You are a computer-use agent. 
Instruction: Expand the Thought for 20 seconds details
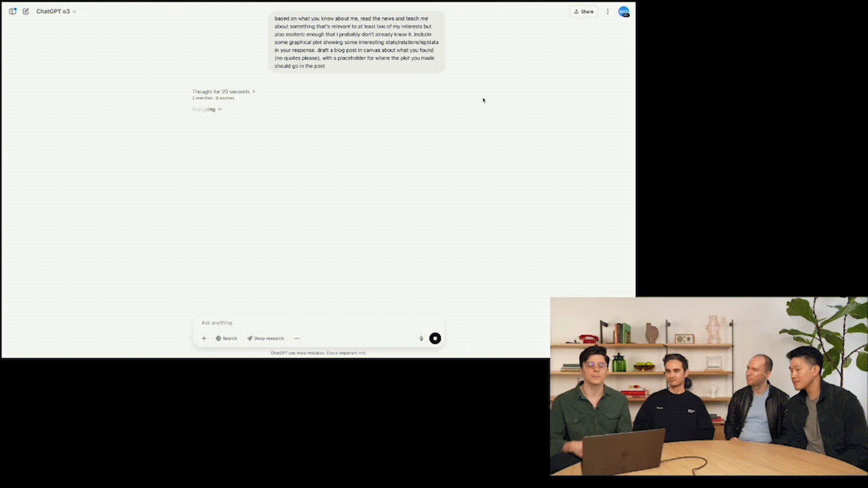coord(223,92)
